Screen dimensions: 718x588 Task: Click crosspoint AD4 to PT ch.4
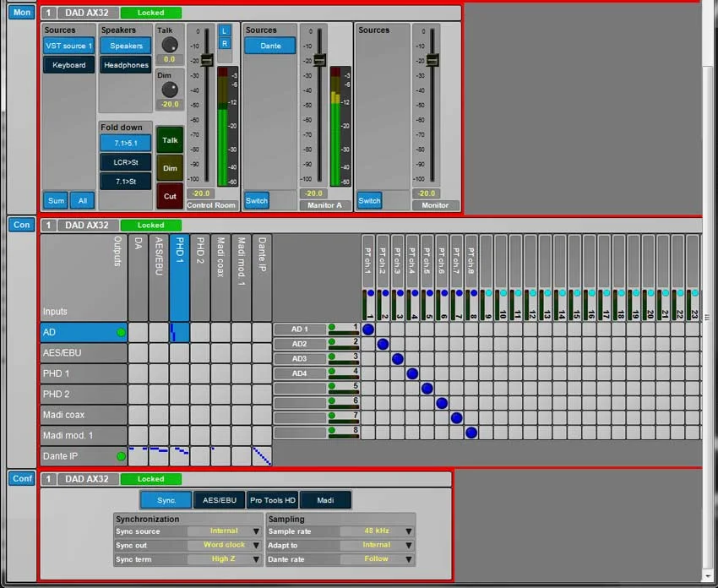[412, 373]
